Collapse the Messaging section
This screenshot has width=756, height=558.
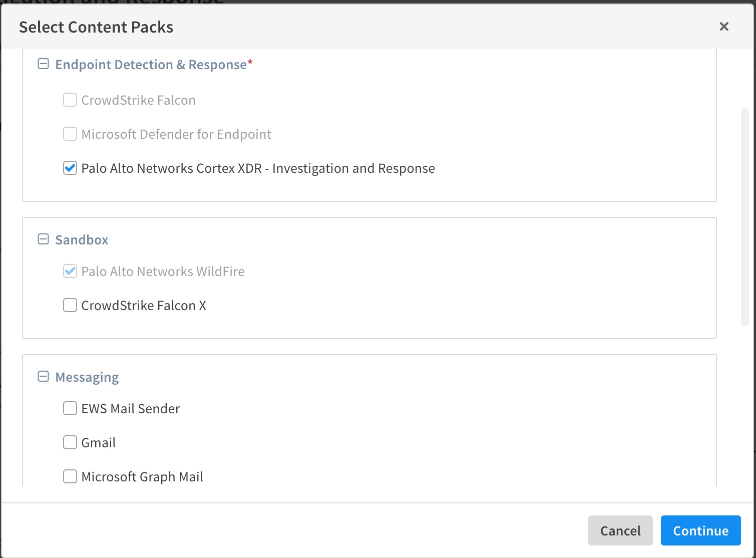tap(44, 377)
